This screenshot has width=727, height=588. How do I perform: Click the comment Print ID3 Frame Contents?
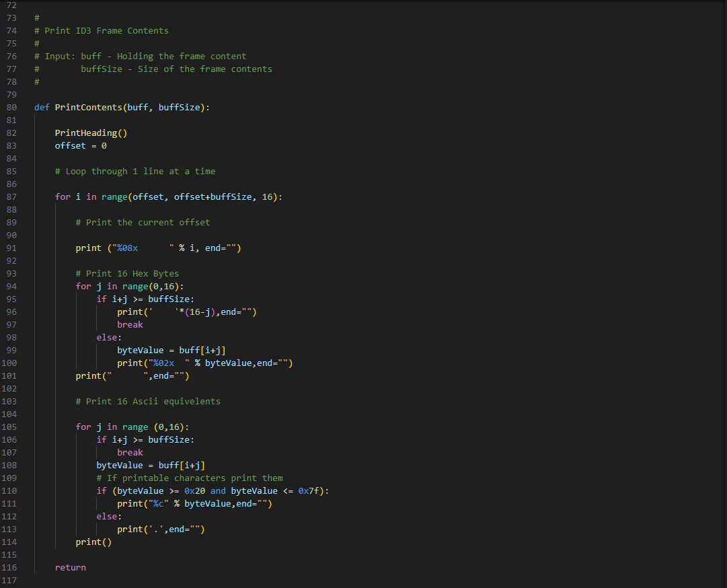coord(101,30)
